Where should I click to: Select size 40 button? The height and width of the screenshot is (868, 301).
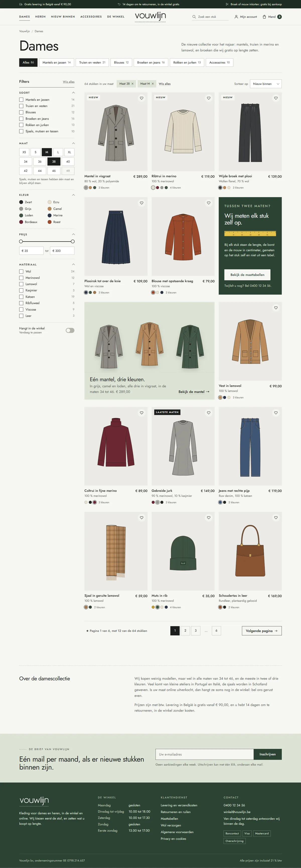[68, 162]
